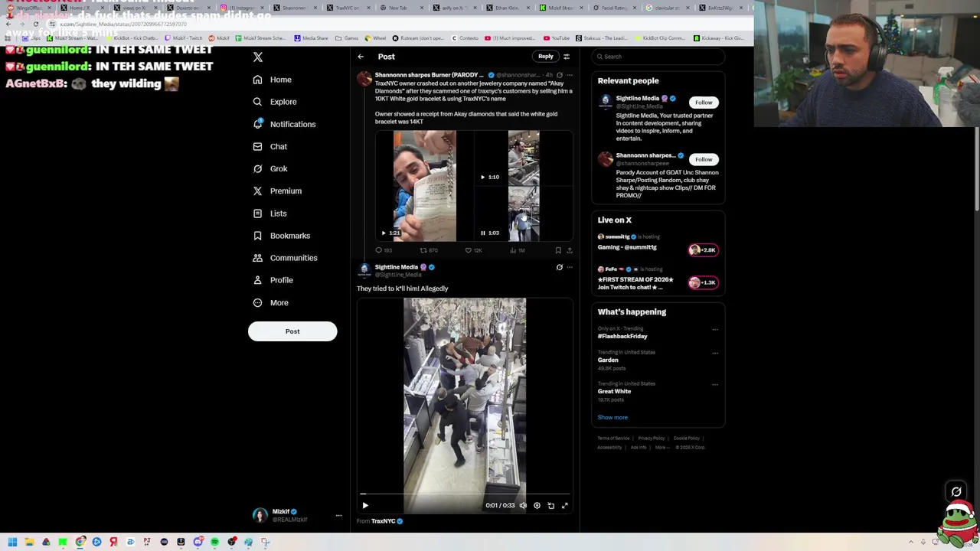
Task: Open the #FlashbackFriday trend
Action: point(622,336)
